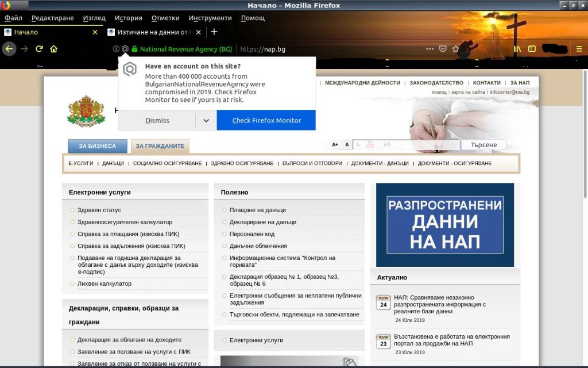Open the Firefox home page
This screenshot has height=368, width=588.
[53, 49]
